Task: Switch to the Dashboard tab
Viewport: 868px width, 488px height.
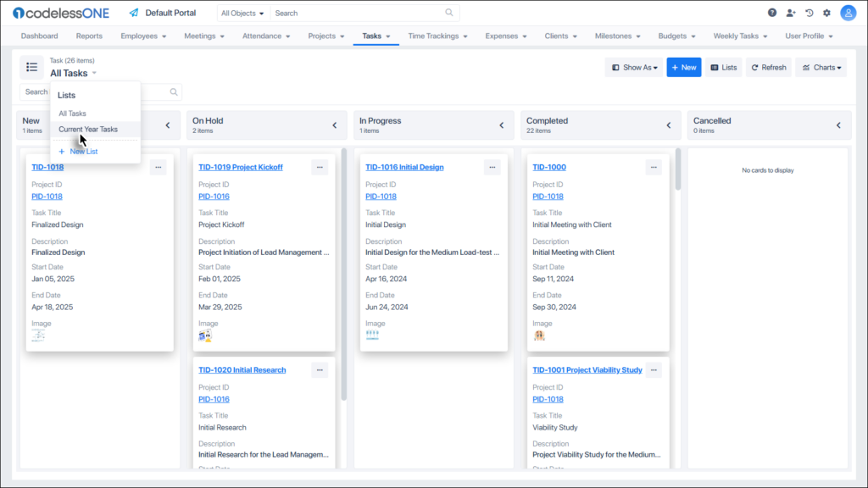Action: pyautogui.click(x=39, y=36)
